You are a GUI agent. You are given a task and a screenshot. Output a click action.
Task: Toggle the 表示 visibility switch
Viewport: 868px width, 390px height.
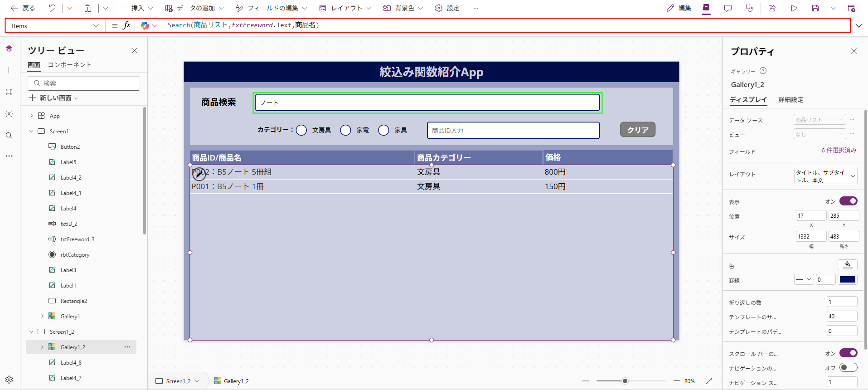coord(848,201)
